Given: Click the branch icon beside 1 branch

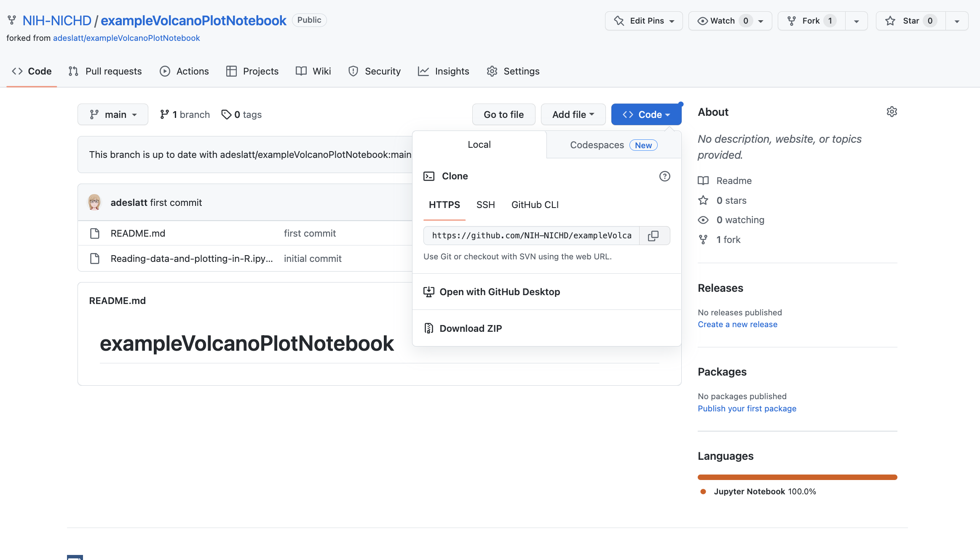Looking at the screenshot, I should [x=164, y=115].
